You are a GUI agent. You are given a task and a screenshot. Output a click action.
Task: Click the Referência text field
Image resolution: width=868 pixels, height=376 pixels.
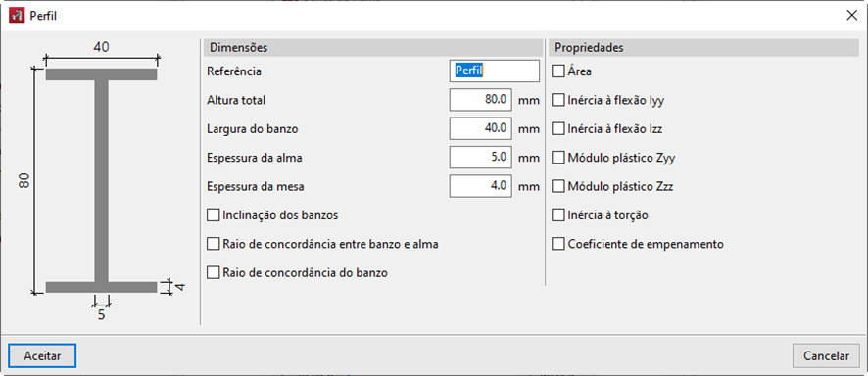click(x=495, y=71)
